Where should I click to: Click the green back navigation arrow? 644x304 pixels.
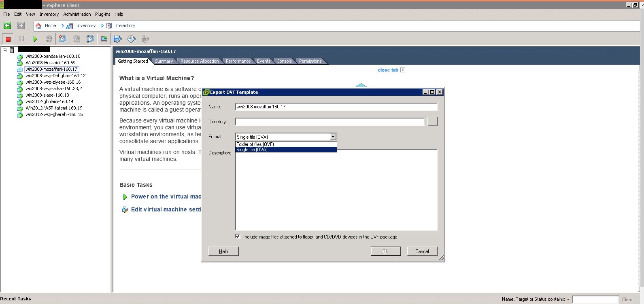(x=7, y=25)
